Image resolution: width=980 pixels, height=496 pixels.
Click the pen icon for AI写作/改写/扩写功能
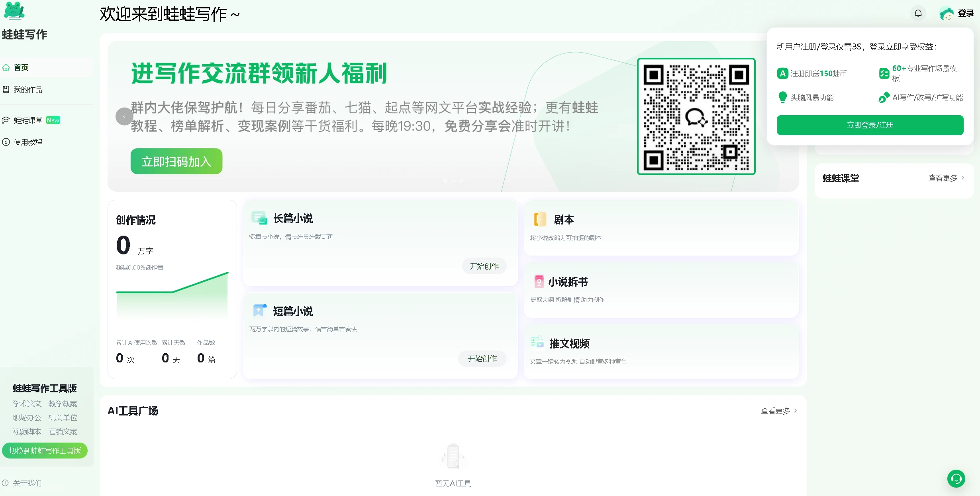tap(884, 97)
